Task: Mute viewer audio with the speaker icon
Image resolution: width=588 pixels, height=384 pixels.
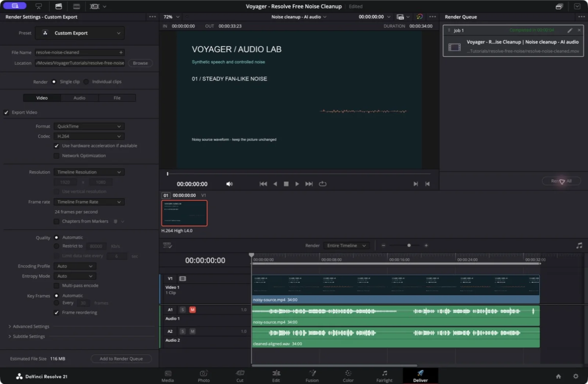Action: point(229,184)
